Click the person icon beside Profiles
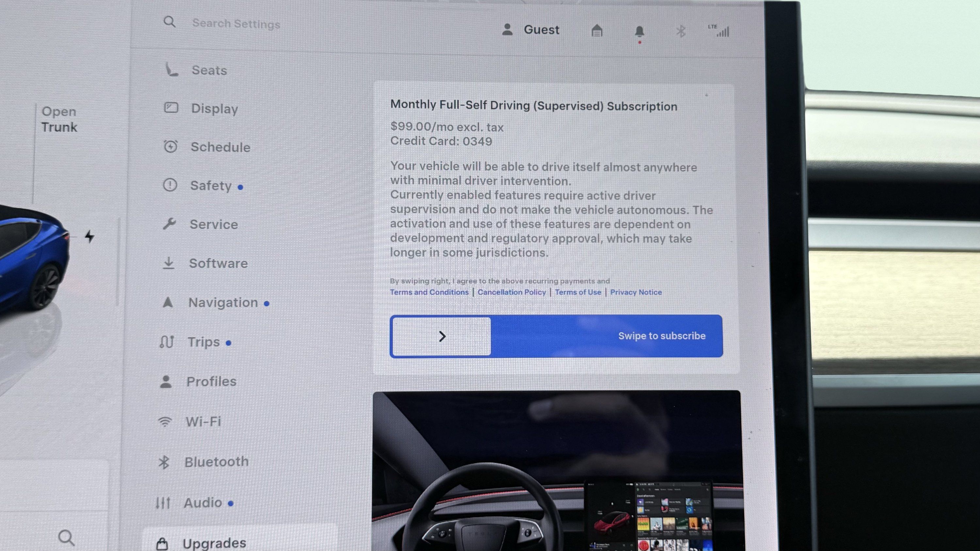The height and width of the screenshot is (551, 980). coord(166,381)
